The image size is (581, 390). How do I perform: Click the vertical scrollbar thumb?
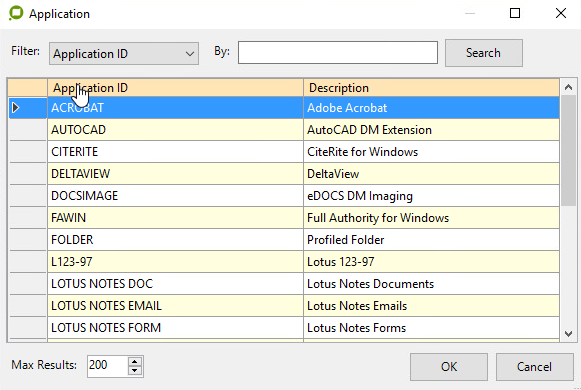(x=568, y=151)
